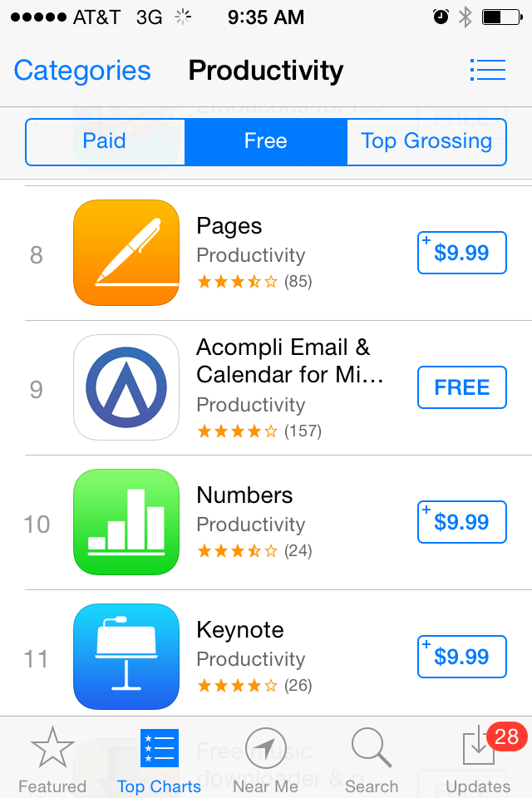The height and width of the screenshot is (798, 532).
Task: Tap the Acompli Email app icon
Action: coord(126,387)
